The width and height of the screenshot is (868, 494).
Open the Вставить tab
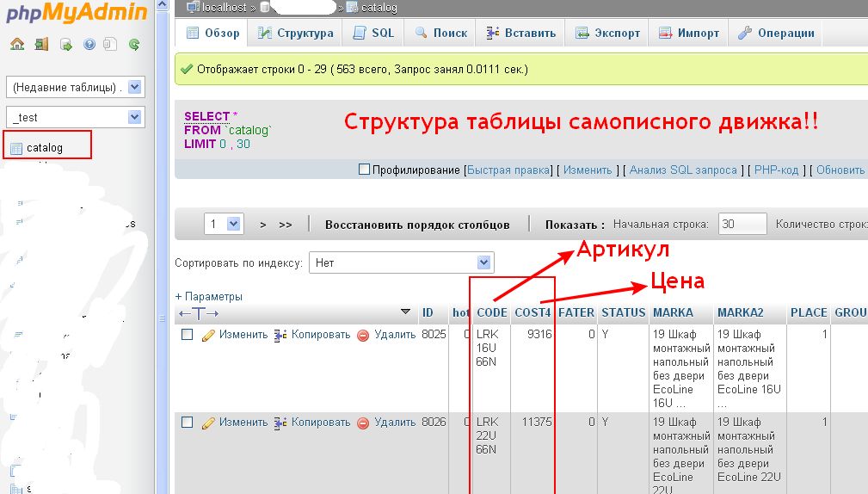(x=520, y=33)
